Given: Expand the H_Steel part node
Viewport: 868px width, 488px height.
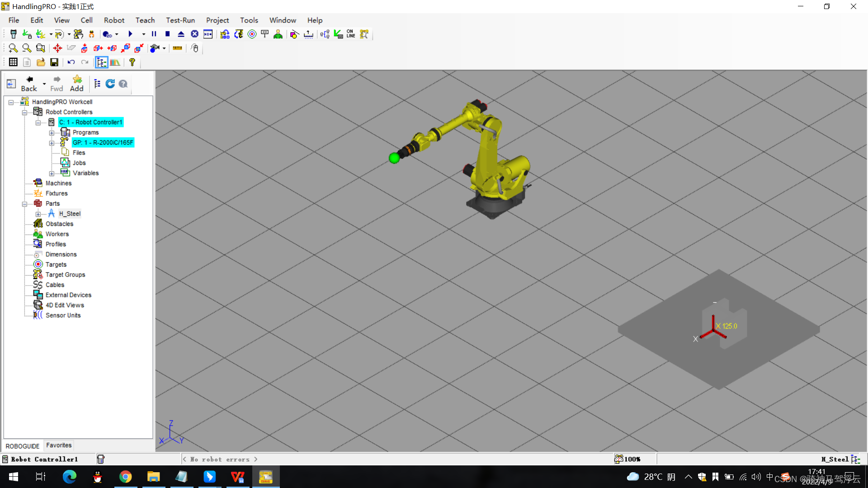Looking at the screenshot, I should coord(38,214).
